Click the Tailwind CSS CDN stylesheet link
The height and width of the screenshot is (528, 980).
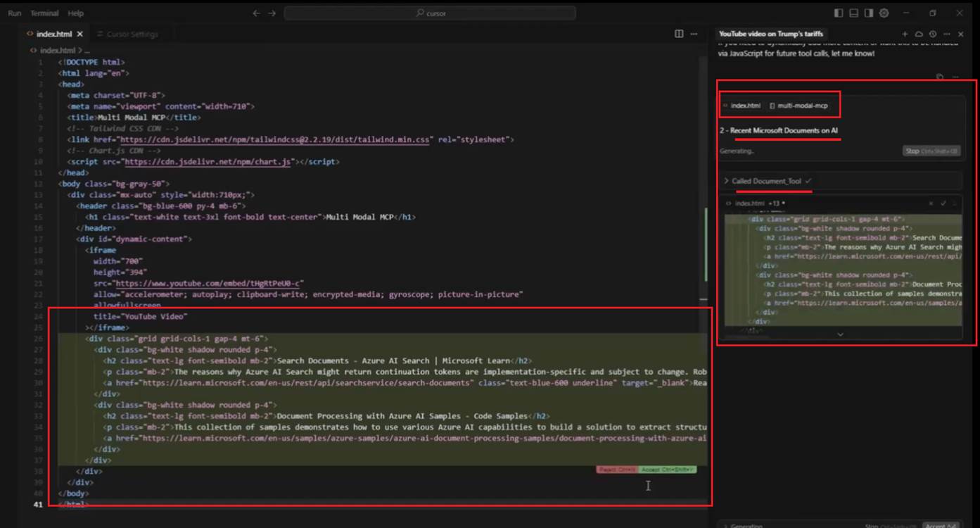pos(274,139)
